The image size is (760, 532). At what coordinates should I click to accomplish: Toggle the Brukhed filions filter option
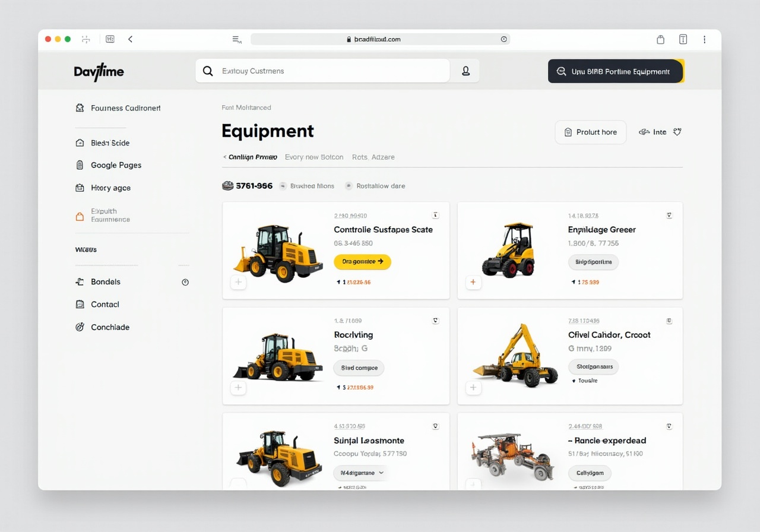[307, 186]
